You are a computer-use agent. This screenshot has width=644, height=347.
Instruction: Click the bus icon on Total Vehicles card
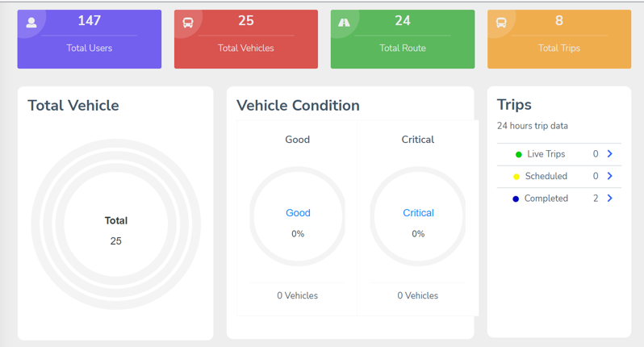point(188,23)
